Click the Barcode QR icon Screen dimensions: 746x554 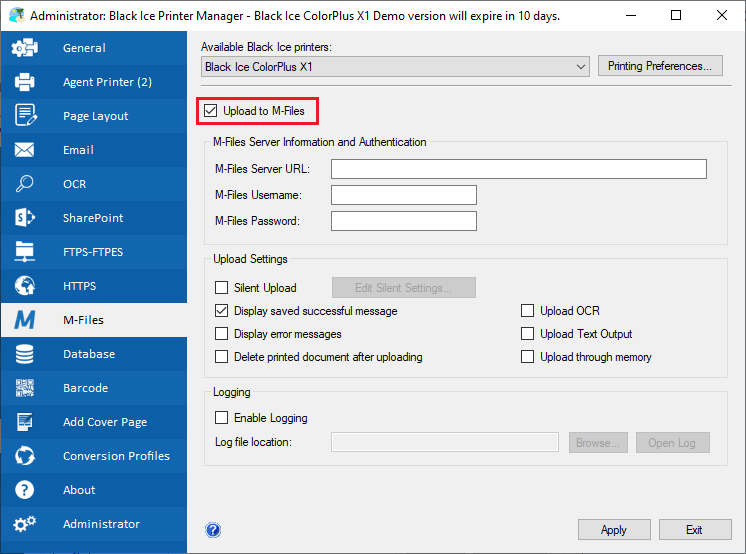[x=25, y=388]
